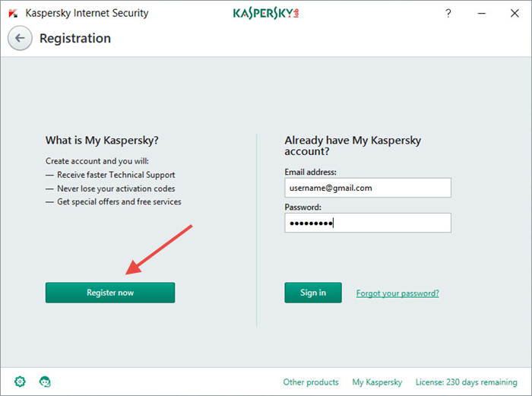The image size is (532, 396).
Task: Click the red Kaspersky K title bar icon
Action: pos(13,13)
